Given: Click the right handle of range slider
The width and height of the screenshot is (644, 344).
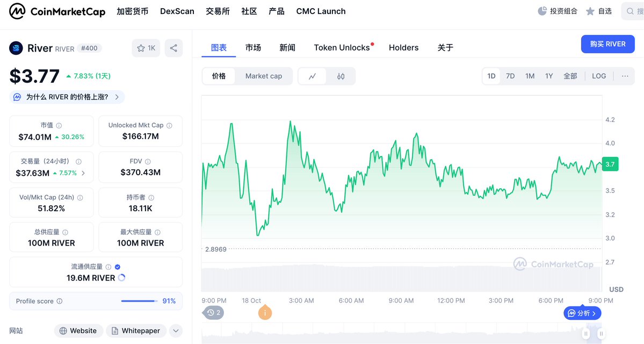Looking at the screenshot, I should (601, 334).
